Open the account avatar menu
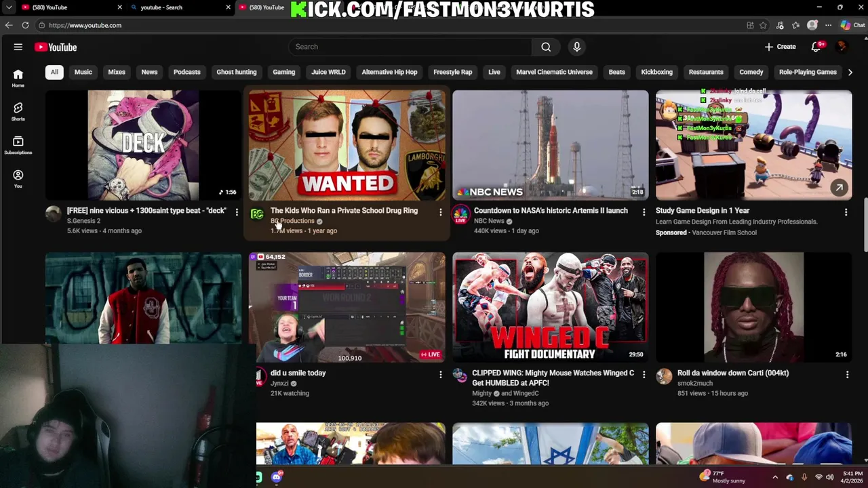 coord(842,47)
